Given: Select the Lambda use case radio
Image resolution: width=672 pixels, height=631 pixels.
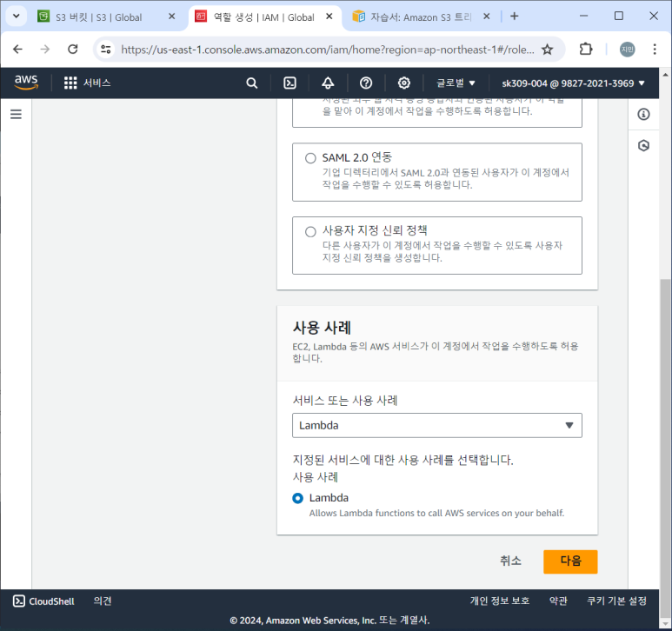Looking at the screenshot, I should coord(297,498).
